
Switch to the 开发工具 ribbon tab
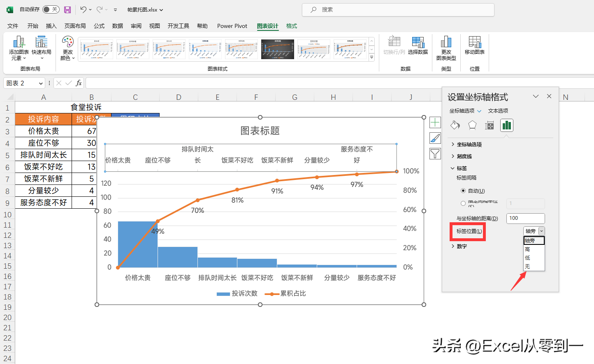point(179,26)
